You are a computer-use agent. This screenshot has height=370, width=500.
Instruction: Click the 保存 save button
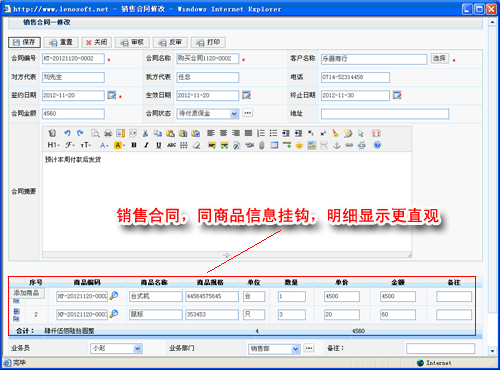pyautogui.click(x=24, y=42)
